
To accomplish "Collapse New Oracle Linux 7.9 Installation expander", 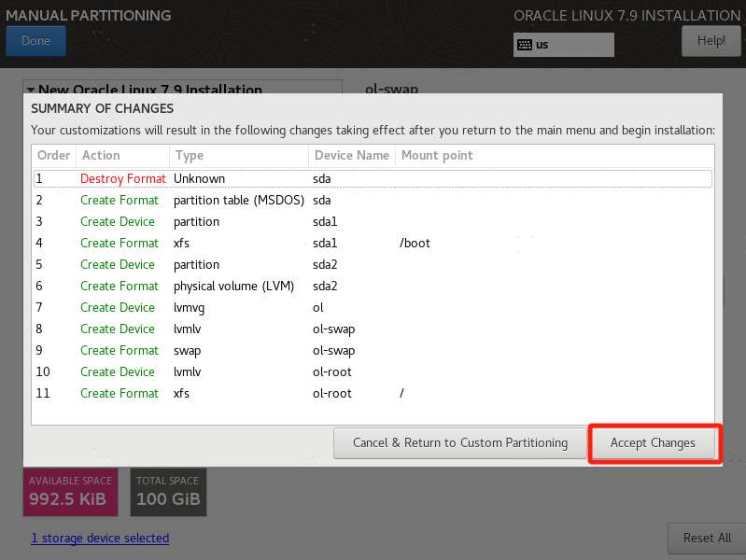I will coord(31,90).
